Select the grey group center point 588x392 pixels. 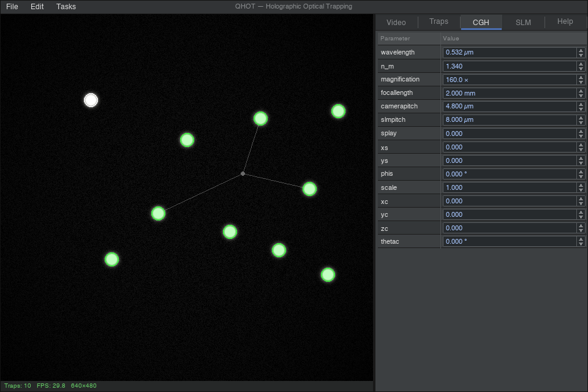coord(243,174)
